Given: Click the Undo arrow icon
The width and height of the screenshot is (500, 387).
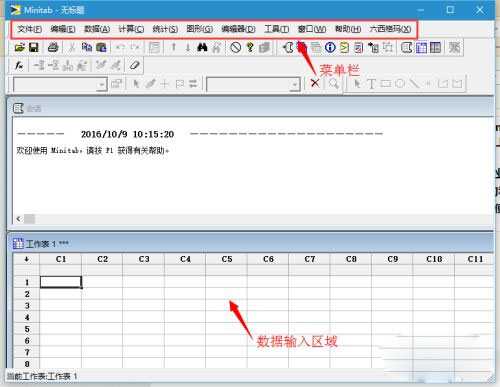Looking at the screenshot, I should point(120,47).
